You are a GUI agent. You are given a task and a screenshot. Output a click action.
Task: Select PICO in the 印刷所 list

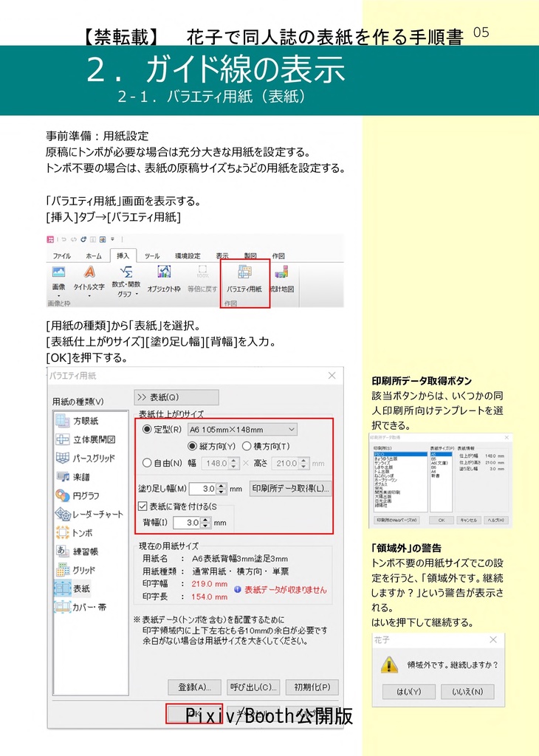click(400, 454)
